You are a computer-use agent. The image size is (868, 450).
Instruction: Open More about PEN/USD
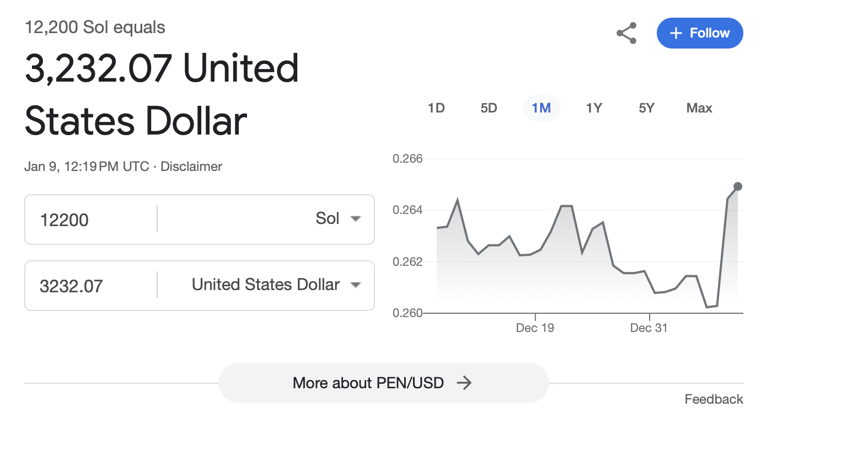(384, 383)
